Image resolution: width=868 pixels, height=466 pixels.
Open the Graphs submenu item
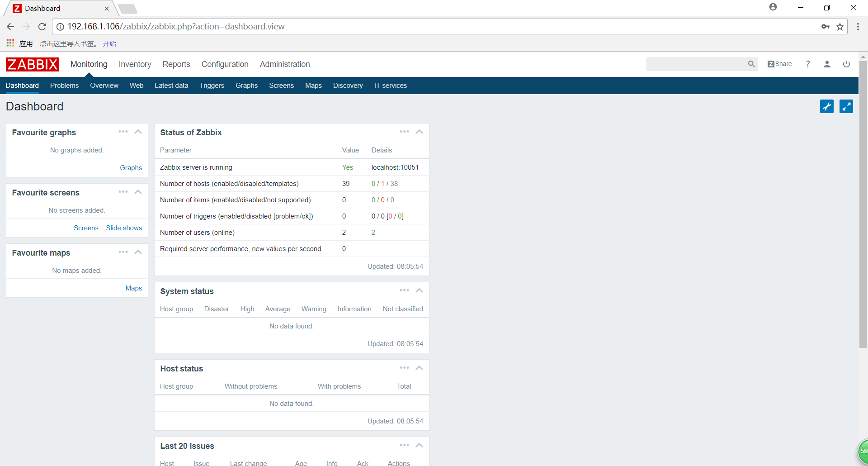pos(246,86)
